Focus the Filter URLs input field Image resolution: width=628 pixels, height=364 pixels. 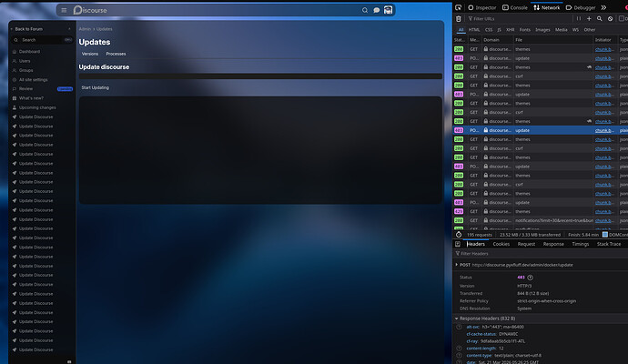[519, 18]
